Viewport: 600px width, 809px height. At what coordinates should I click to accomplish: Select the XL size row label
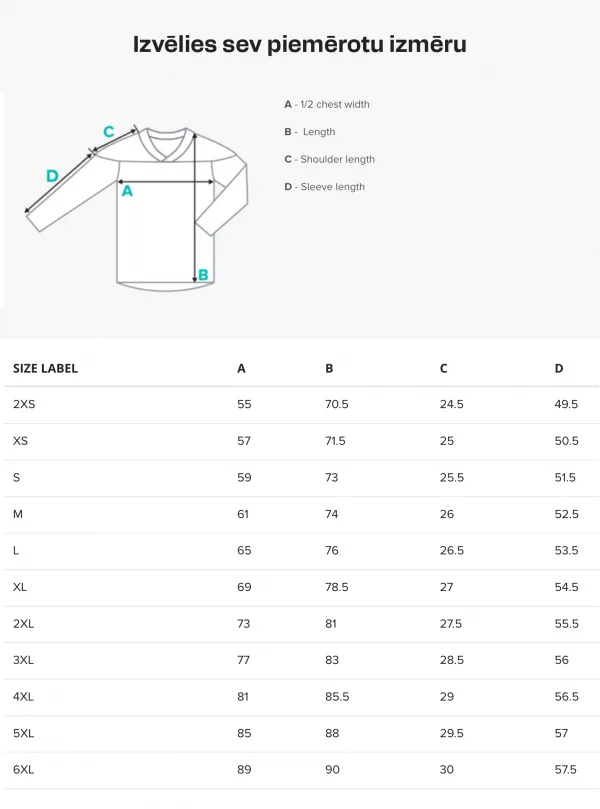tap(20, 587)
